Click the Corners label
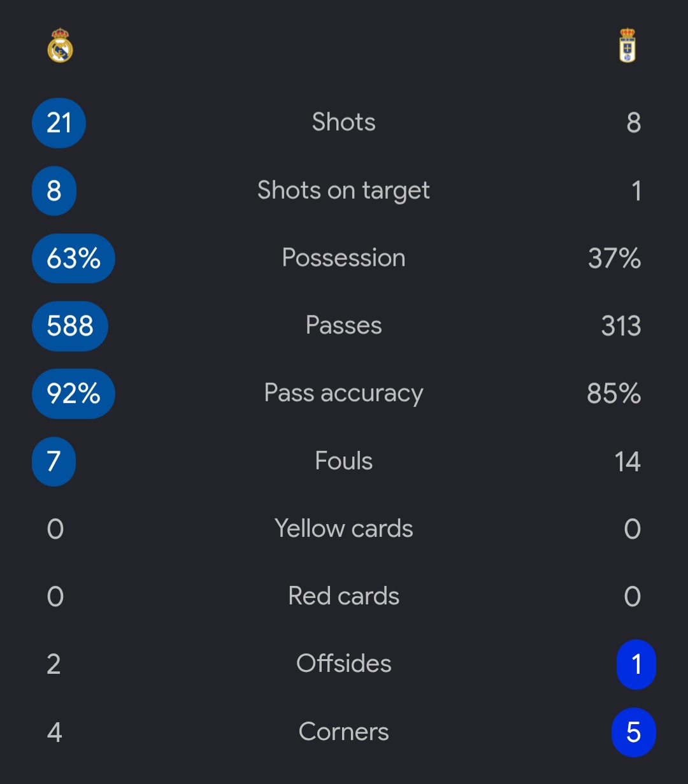 [x=344, y=732]
